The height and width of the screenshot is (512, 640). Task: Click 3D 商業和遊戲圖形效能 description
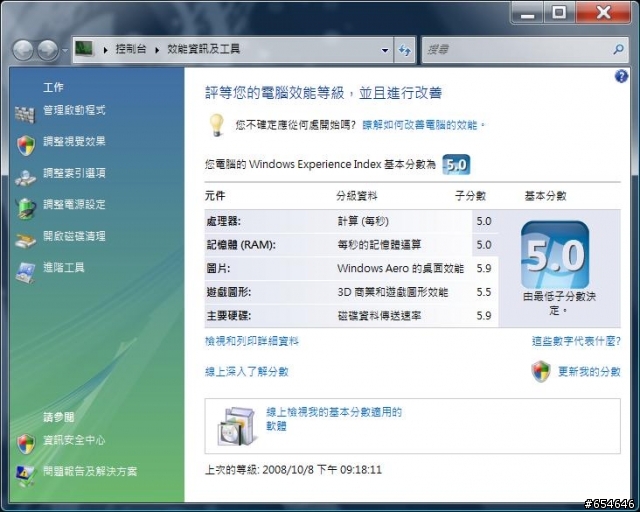(393, 292)
